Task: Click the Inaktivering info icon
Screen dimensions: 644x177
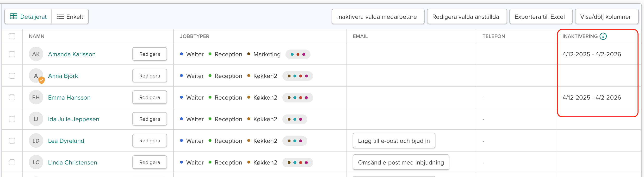Action: click(x=603, y=36)
